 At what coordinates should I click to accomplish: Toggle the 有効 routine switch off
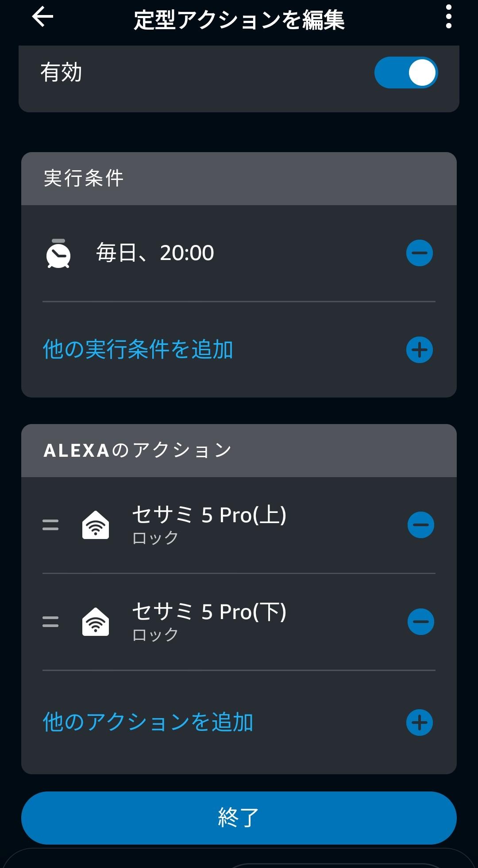(406, 73)
